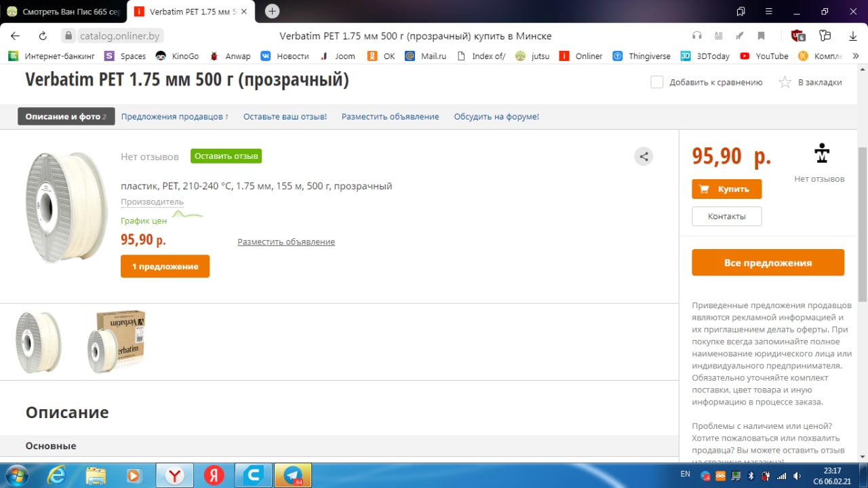Launch Internet Explorer from the taskbar

(x=56, y=476)
